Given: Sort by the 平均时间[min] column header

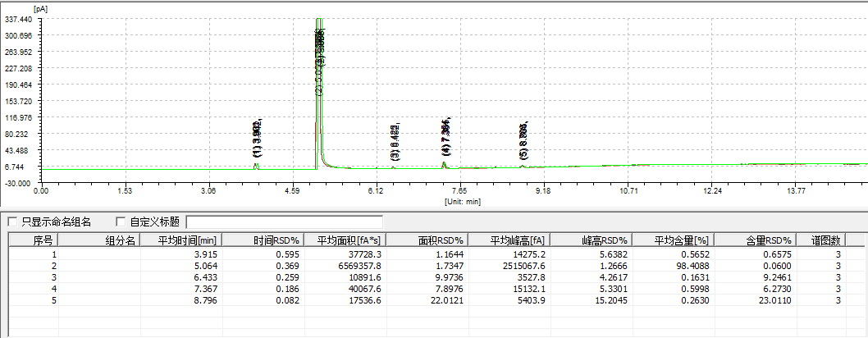Looking at the screenshot, I should [180, 240].
